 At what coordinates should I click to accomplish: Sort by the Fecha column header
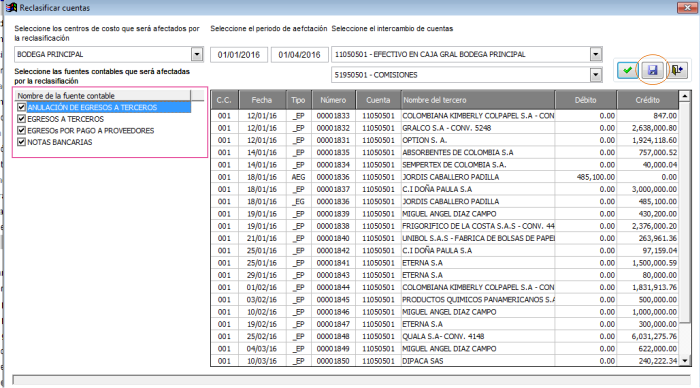(x=262, y=100)
